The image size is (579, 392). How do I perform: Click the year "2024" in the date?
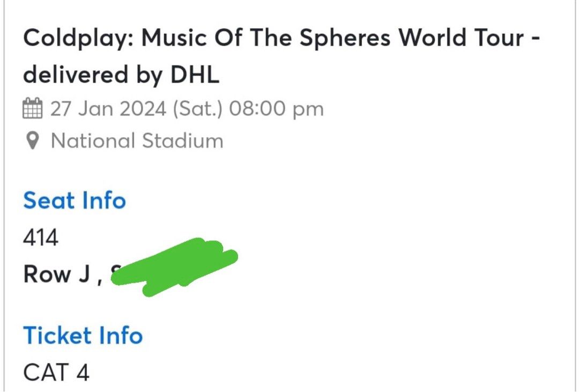coord(143,109)
